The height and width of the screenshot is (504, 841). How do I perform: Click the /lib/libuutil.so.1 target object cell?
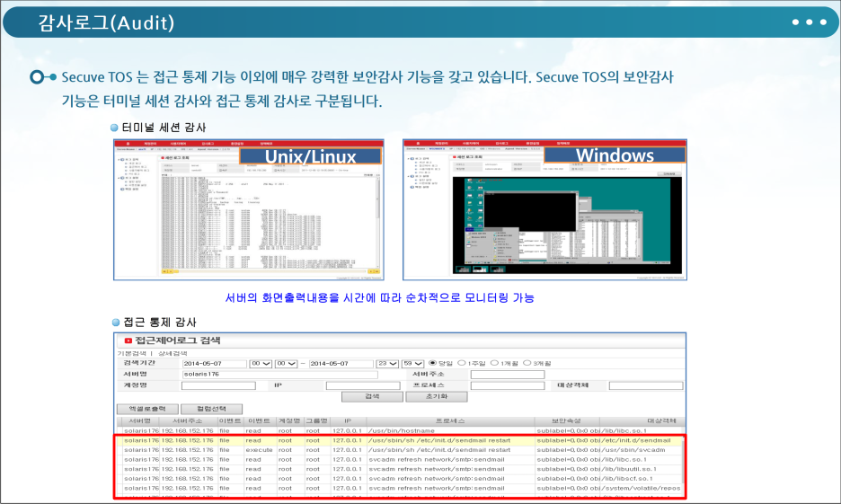(x=641, y=469)
